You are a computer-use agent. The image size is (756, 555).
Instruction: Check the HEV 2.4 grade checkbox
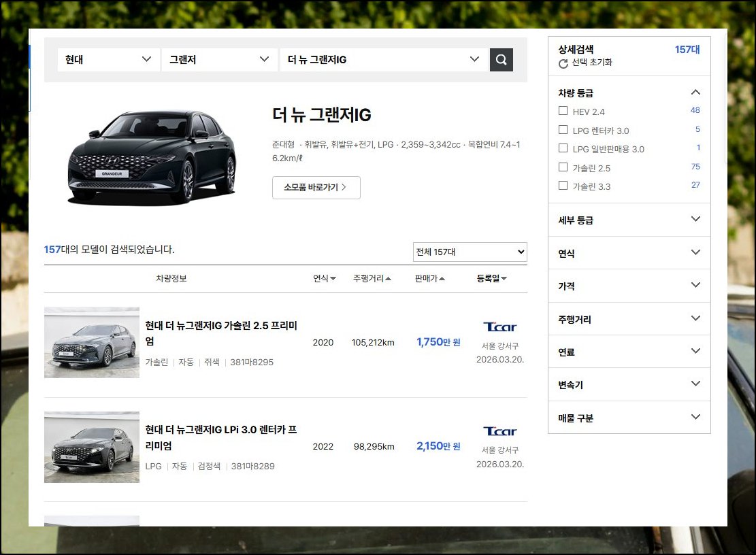coord(563,111)
